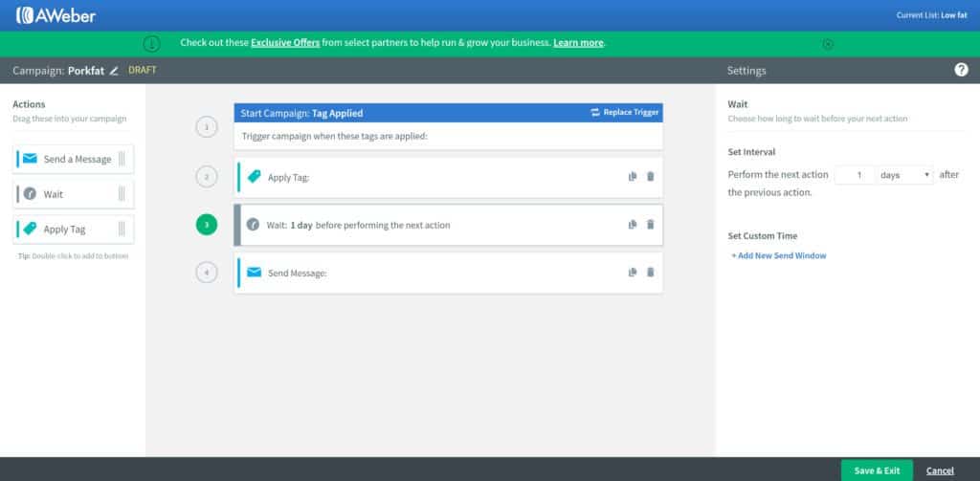
Task: Duplicate the Send Message step
Action: click(x=633, y=273)
